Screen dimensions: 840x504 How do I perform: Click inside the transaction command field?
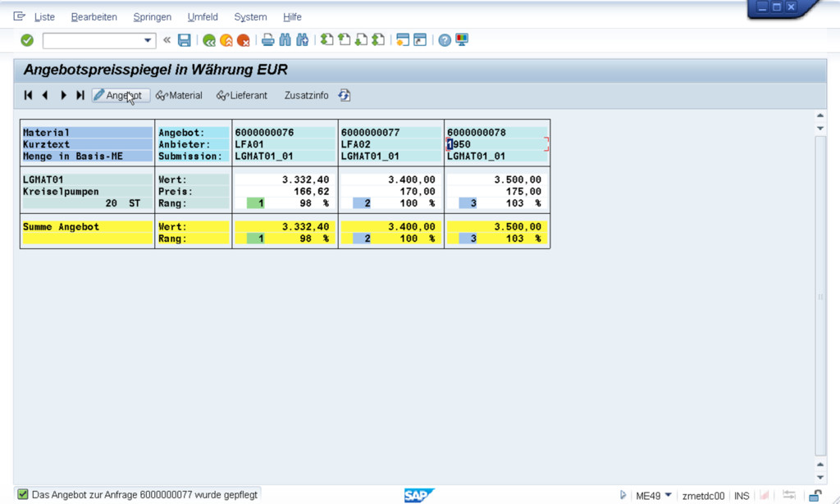(x=92, y=41)
